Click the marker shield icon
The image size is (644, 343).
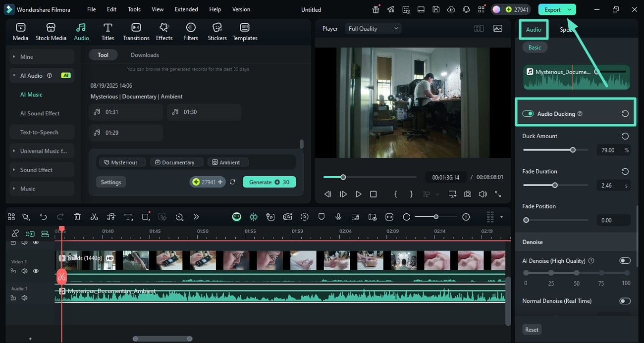322,217
